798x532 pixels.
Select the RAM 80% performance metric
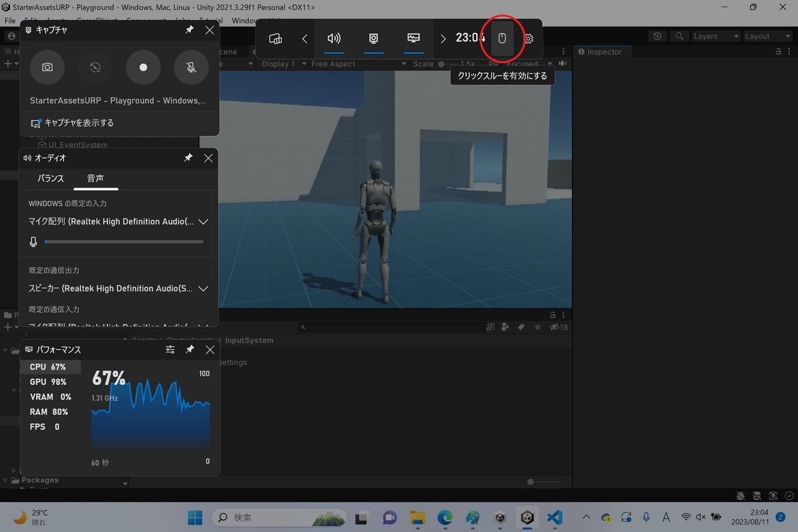point(51,412)
